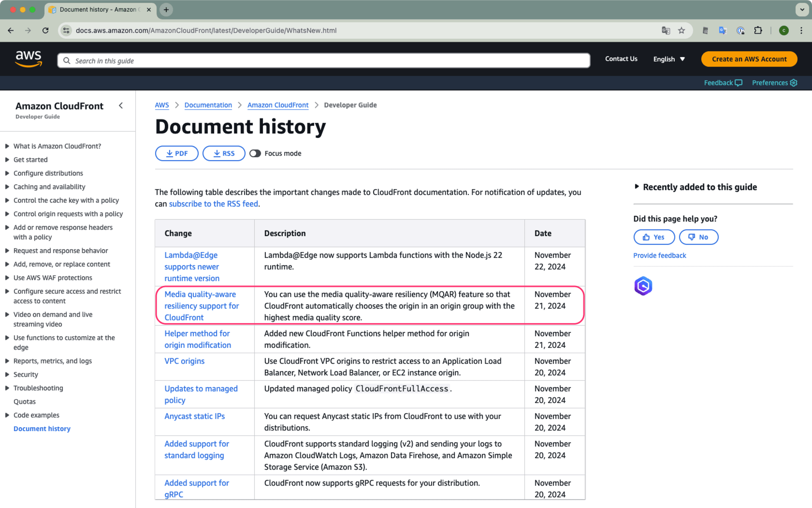812x508 pixels.
Task: Open the Feedback link in header
Action: click(x=723, y=83)
